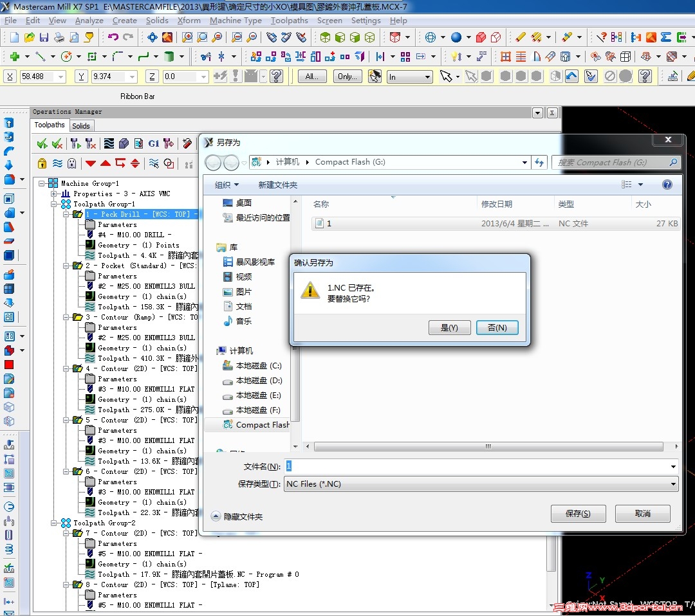Click the New file icon in the toolbar
This screenshot has height=616, width=695.
click(x=14, y=38)
